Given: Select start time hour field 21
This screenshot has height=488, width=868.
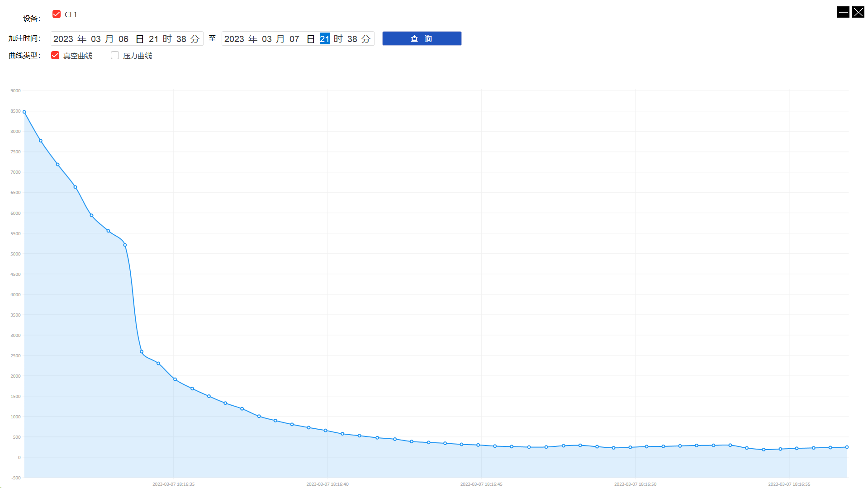Looking at the screenshot, I should [x=154, y=39].
